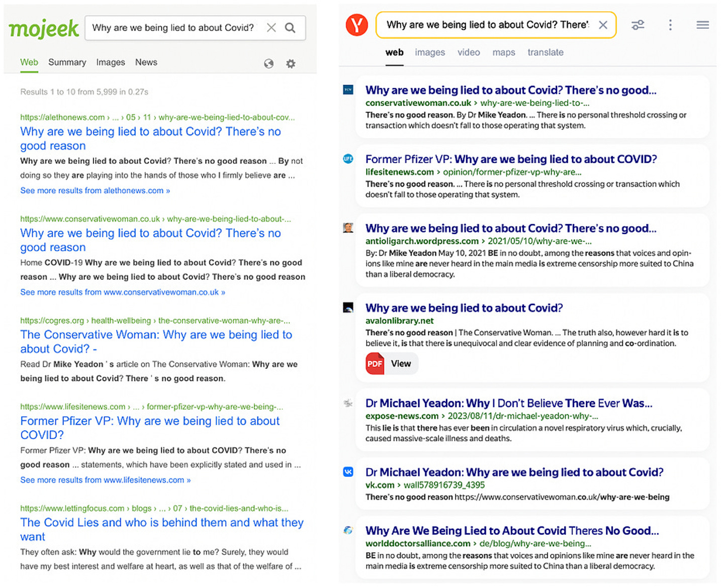Click the avalonlibrary.net favicon in Yandex
721x588 pixels.
[x=348, y=308]
